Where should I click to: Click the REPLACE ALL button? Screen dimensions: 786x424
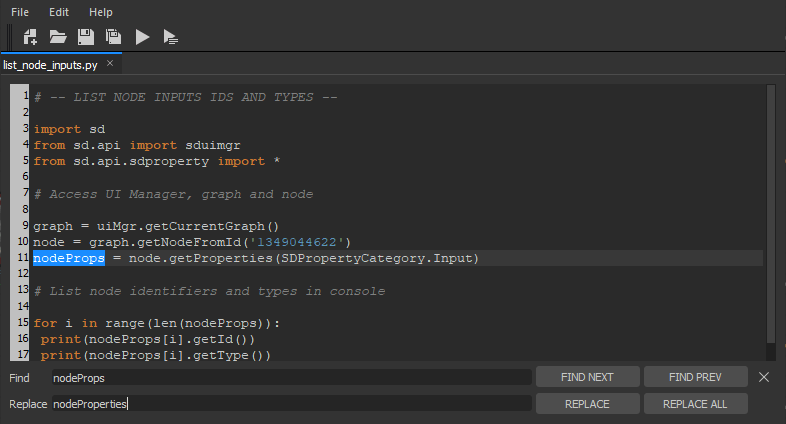click(x=695, y=403)
